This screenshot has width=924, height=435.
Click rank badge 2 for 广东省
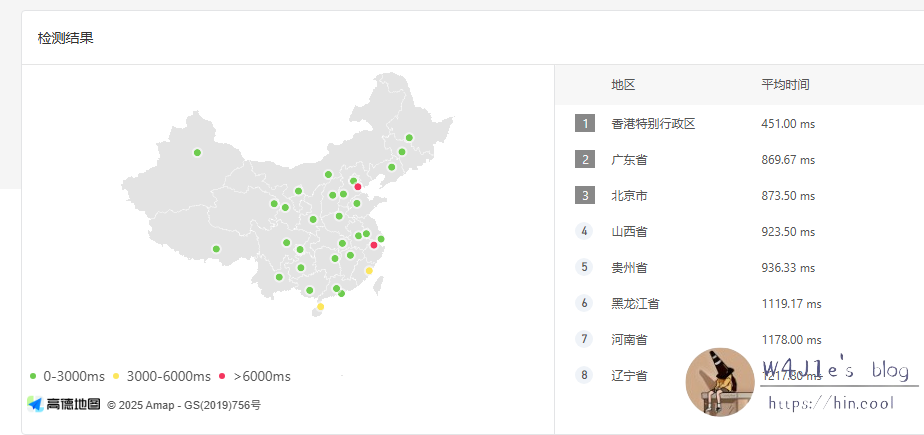[585, 160]
